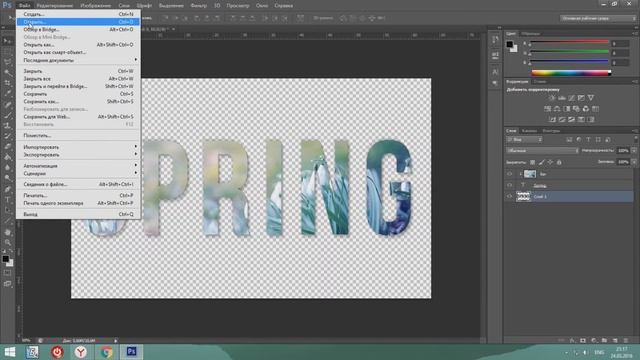Choose Поместить... menu entry
The height and width of the screenshot is (360, 640).
click(x=78, y=136)
